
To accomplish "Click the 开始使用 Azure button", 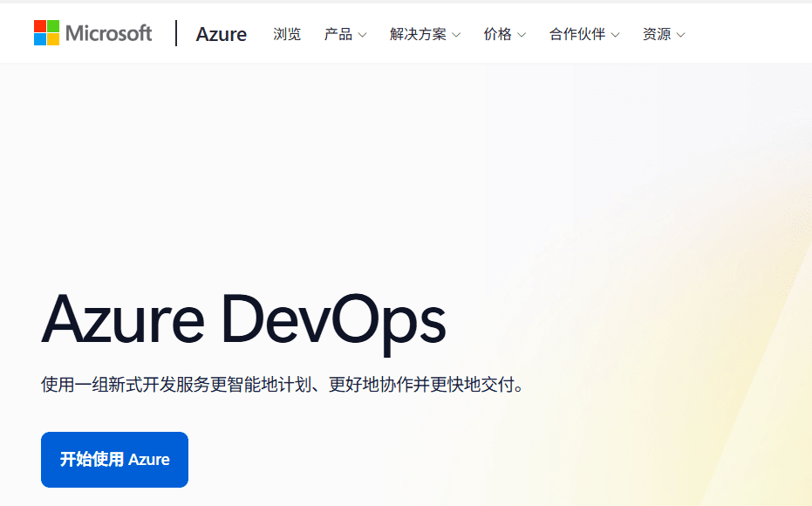I will (x=114, y=460).
